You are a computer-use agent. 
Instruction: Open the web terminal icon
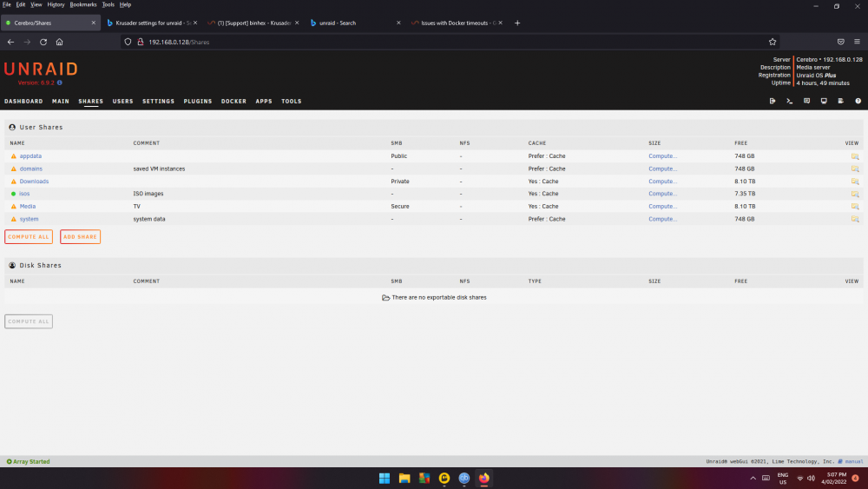(x=789, y=102)
